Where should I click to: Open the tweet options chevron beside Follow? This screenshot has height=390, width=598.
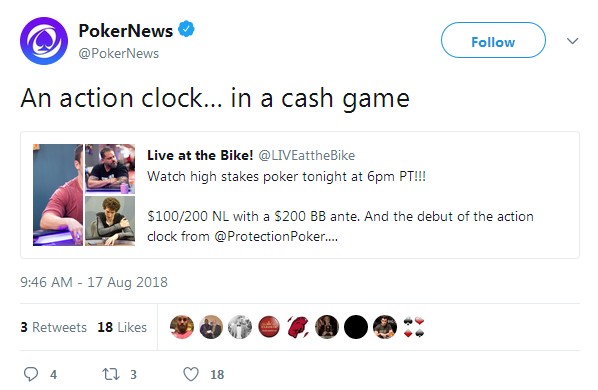tap(572, 41)
